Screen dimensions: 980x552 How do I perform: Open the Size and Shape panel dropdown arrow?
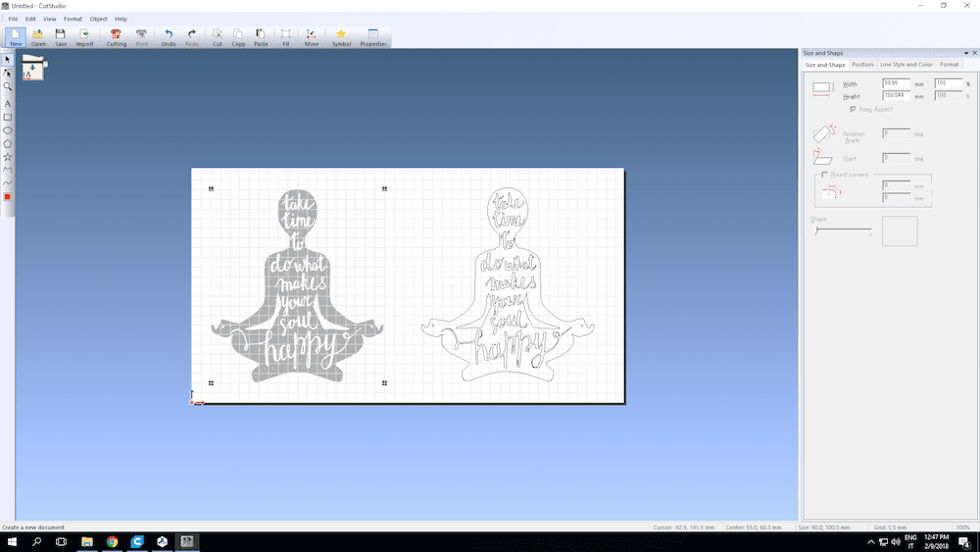(x=966, y=53)
